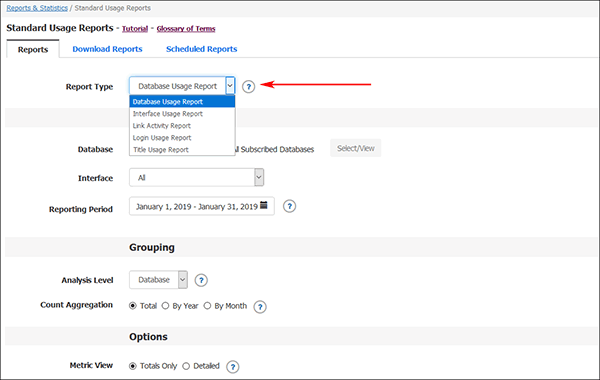Choose Login Usage Report option

point(182,138)
